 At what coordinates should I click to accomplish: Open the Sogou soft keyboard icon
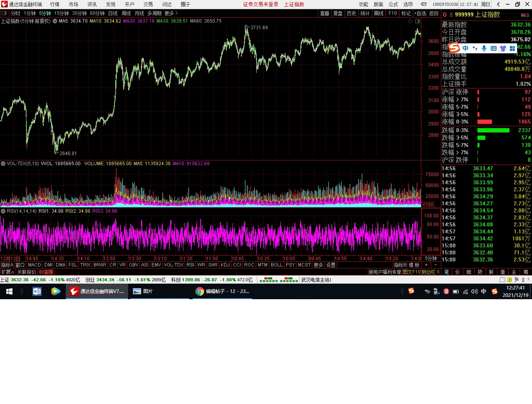493,48
